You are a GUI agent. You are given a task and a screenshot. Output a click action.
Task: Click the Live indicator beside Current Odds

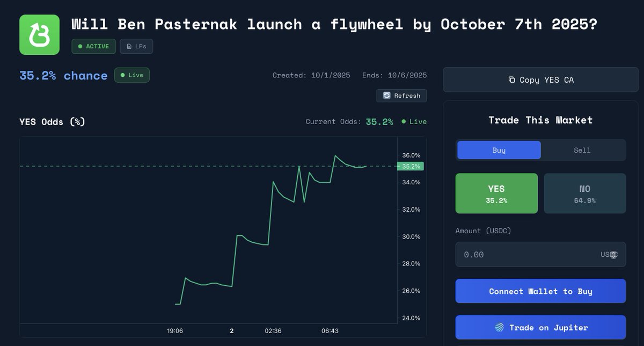coord(414,122)
